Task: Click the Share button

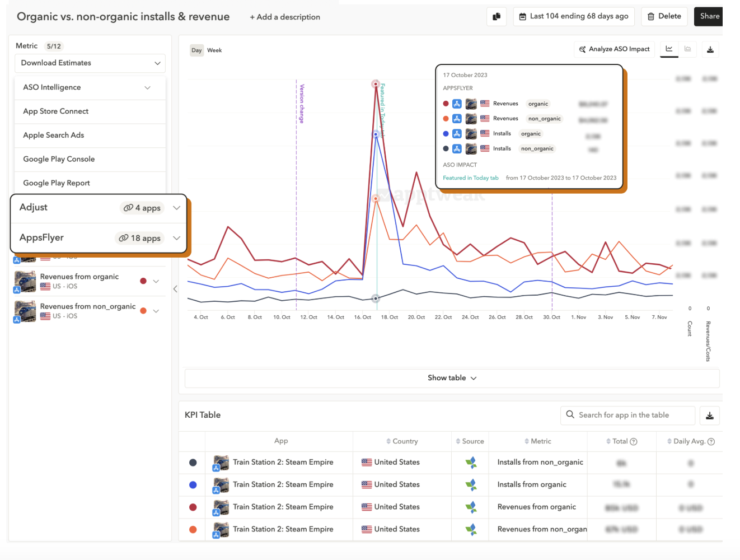Action: tap(709, 16)
